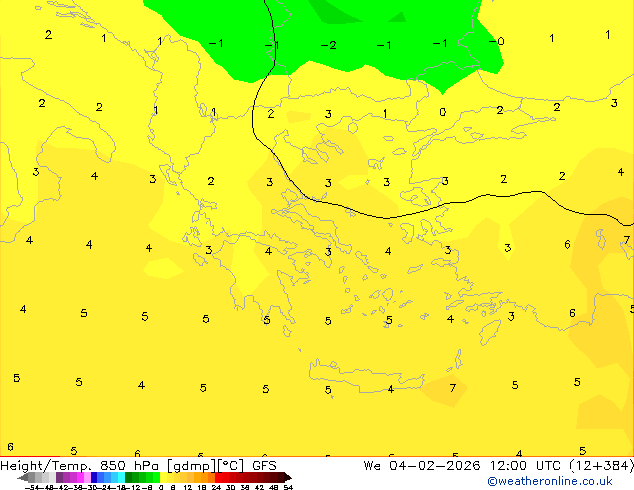634x490 pixels.
Task: Pick the bright red legend swatch above 24
Action: pyautogui.click(x=218, y=477)
